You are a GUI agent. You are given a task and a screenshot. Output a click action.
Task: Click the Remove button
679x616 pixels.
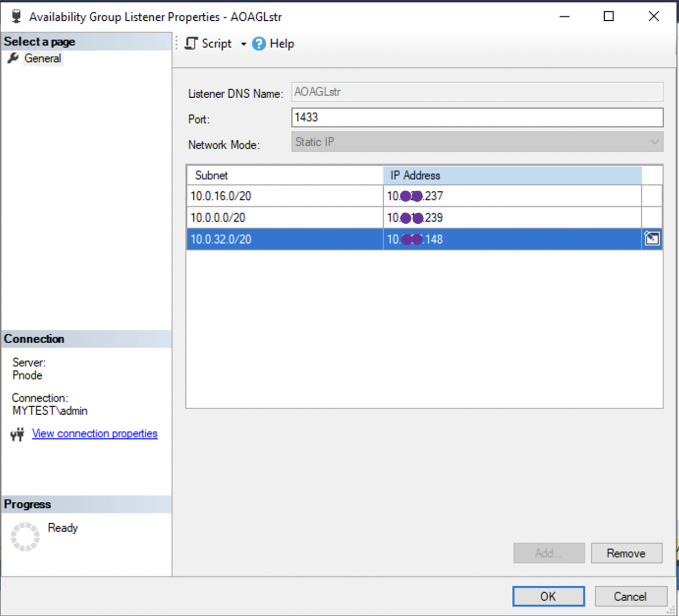(x=626, y=553)
